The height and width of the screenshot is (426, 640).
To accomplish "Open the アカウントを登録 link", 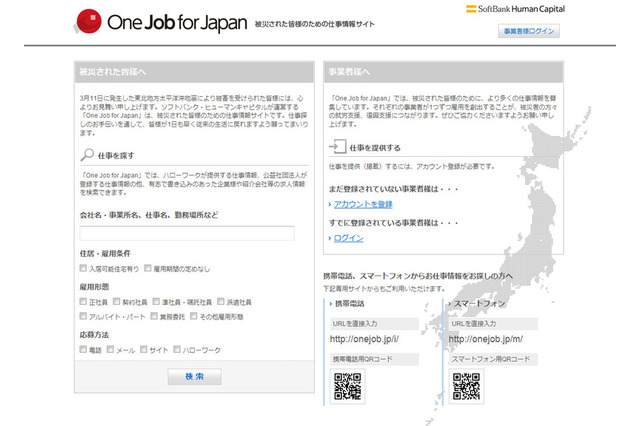I will click(x=363, y=204).
